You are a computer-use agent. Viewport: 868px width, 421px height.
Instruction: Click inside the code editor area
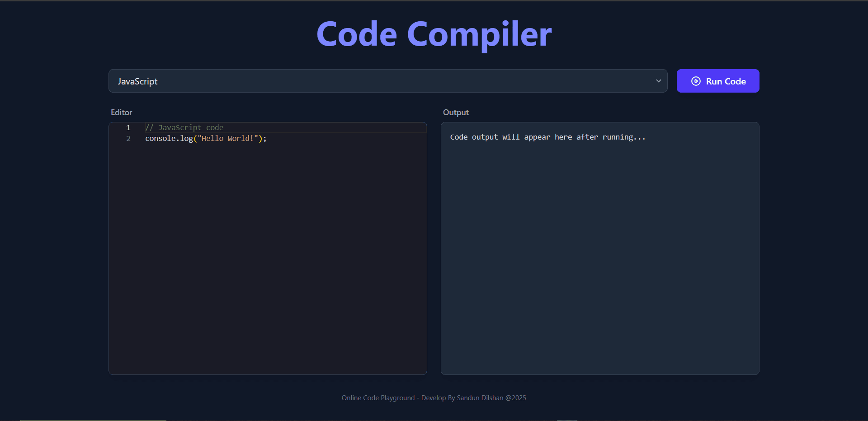271,226
